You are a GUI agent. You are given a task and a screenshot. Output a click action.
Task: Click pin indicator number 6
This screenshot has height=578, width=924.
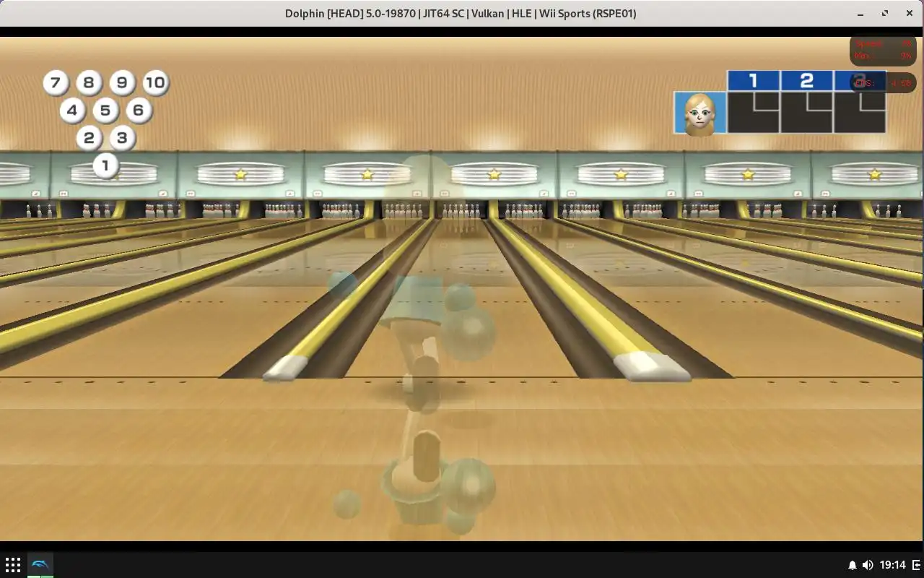click(x=139, y=110)
